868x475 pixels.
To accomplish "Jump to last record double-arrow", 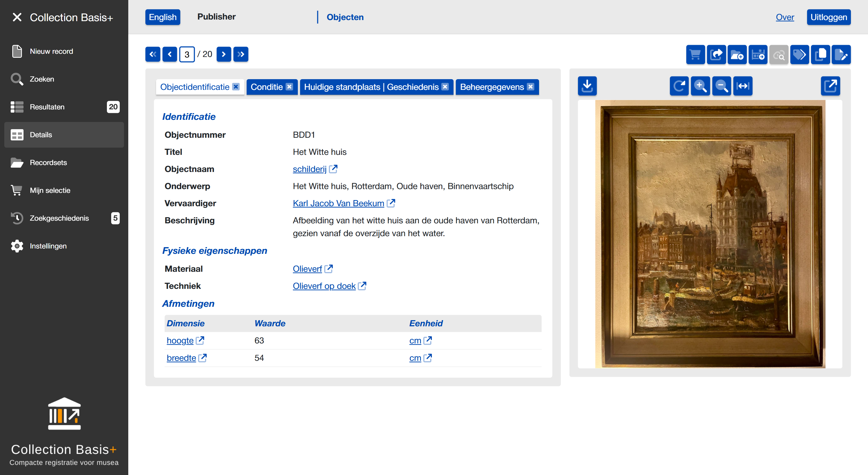I will pyautogui.click(x=241, y=54).
